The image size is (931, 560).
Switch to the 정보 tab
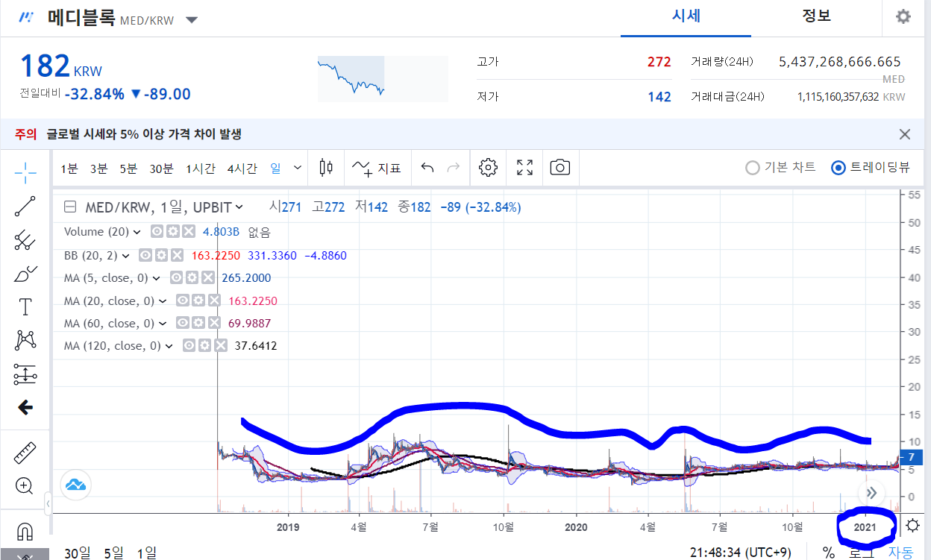816,16
